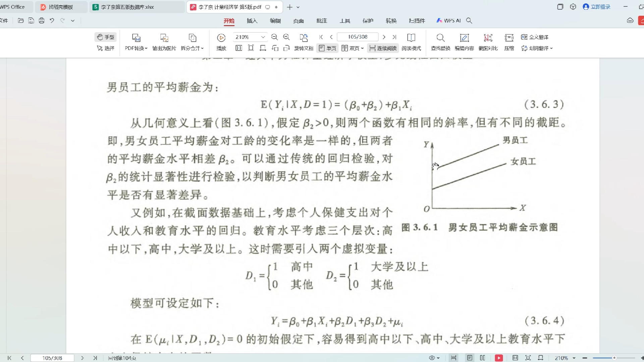Image resolution: width=644 pixels, height=362 pixels.
Task: Launch WPS AI assistant
Action: pyautogui.click(x=449, y=21)
